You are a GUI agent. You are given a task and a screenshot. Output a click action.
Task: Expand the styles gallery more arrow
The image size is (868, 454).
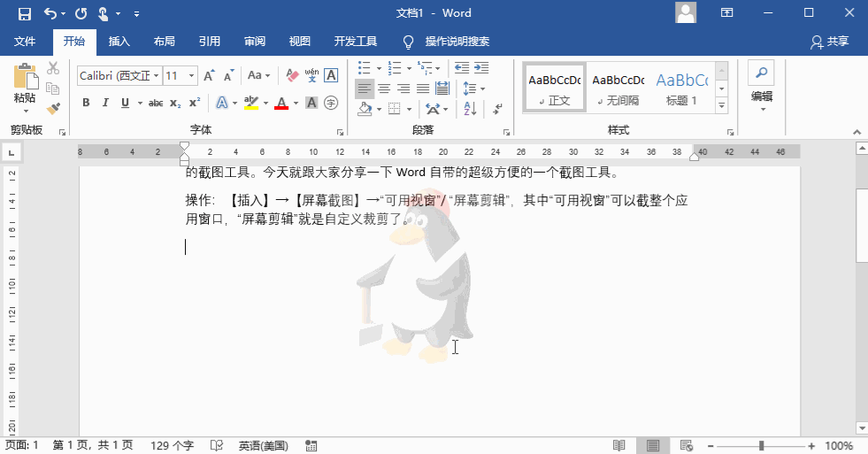pos(721,105)
